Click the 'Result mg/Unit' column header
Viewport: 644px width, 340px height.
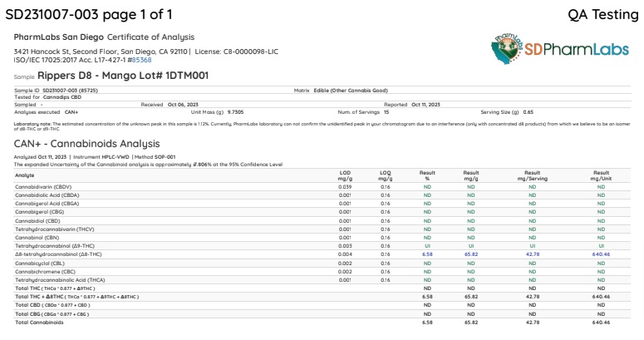(x=601, y=176)
